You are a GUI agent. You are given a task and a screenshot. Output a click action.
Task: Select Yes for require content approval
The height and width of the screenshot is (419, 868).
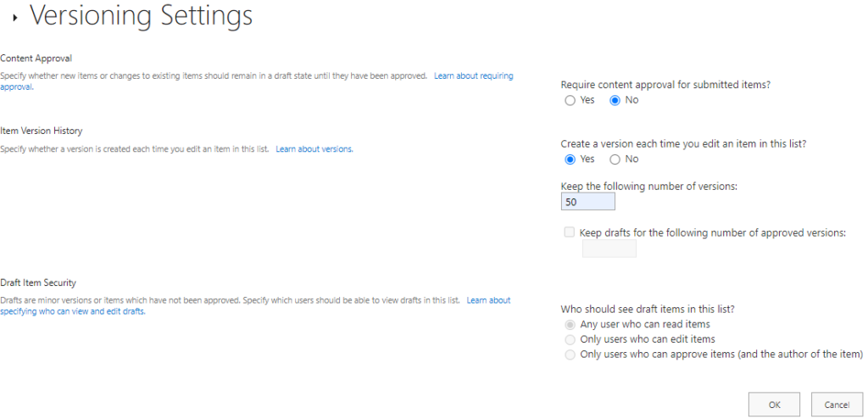[570, 100]
